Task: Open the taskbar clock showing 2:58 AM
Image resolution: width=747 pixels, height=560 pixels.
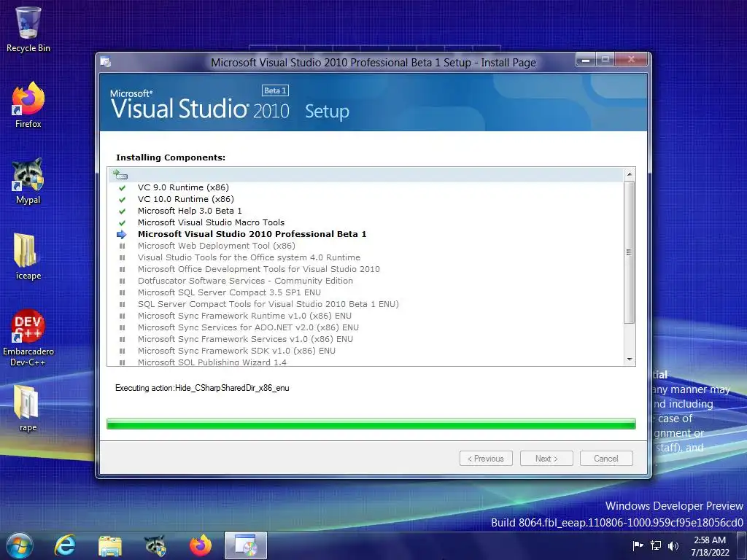Action: (710, 546)
